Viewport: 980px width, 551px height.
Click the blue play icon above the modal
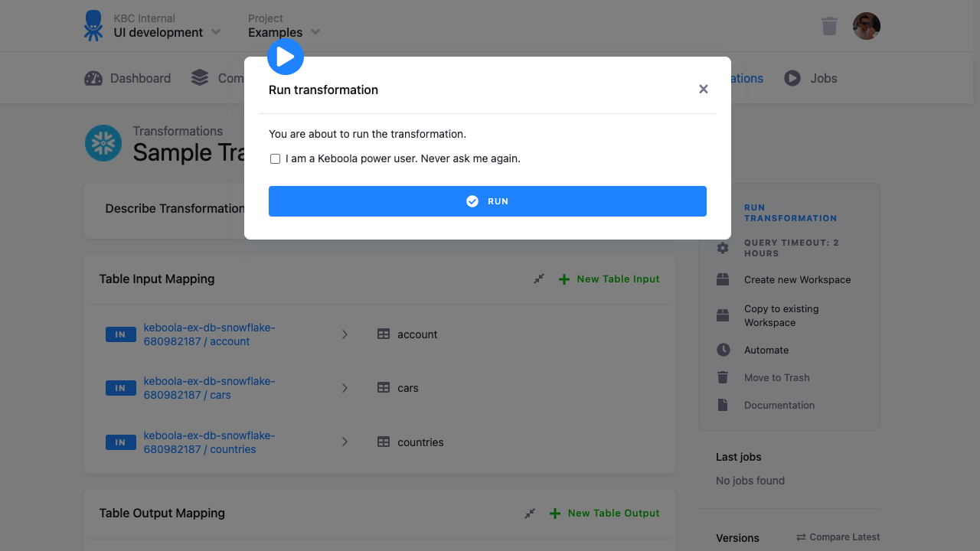point(285,56)
